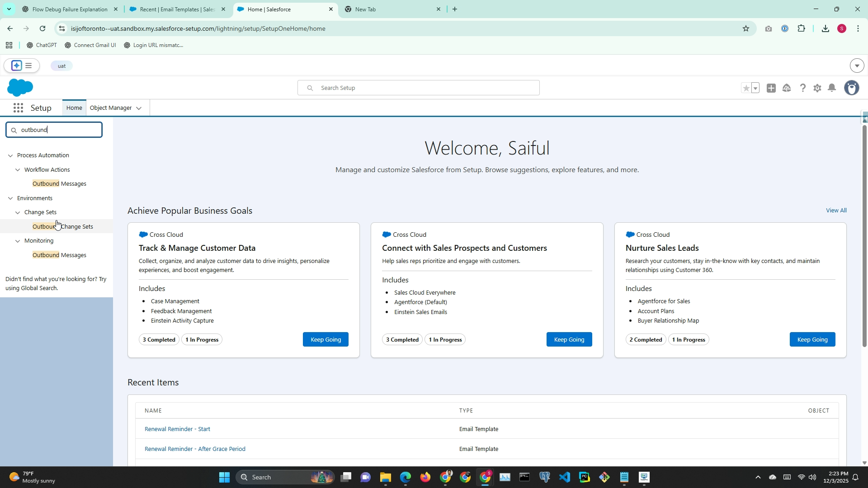Screen dimensions: 868x488
Task: Click the favorites star icon in header
Action: (746, 88)
